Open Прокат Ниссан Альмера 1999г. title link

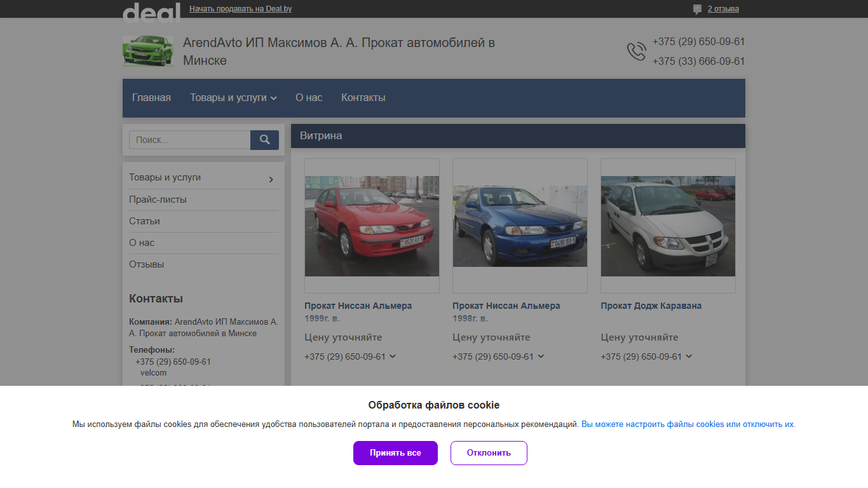358,312
